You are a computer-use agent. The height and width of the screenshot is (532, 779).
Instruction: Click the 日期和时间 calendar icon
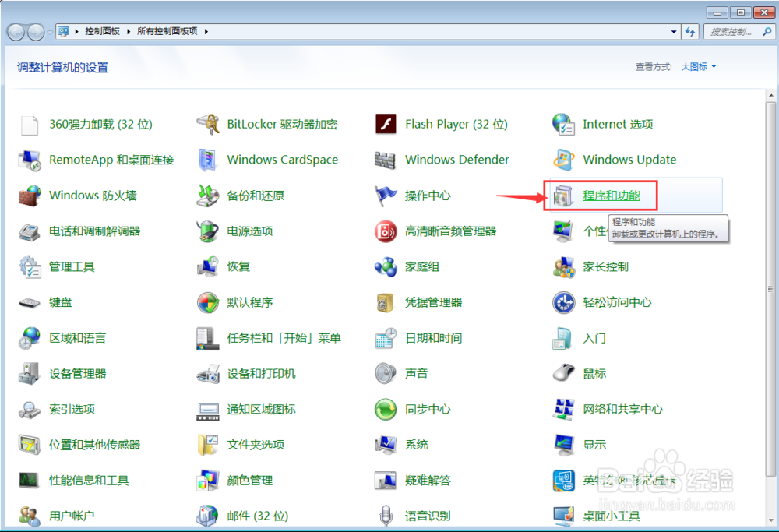pos(386,338)
